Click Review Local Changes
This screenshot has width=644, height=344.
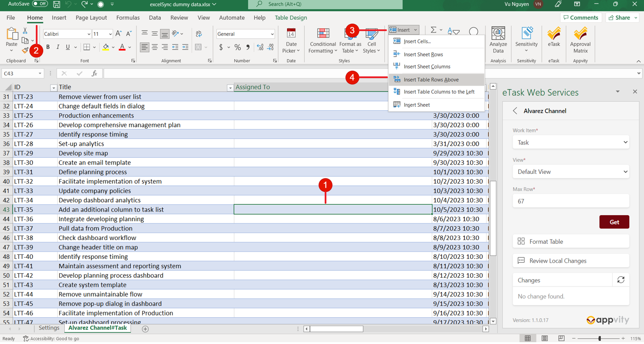571,261
